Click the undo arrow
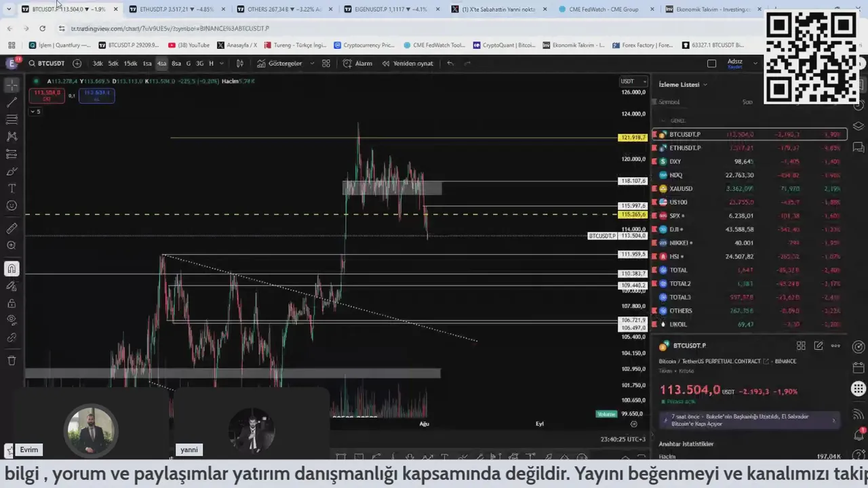 coord(450,63)
